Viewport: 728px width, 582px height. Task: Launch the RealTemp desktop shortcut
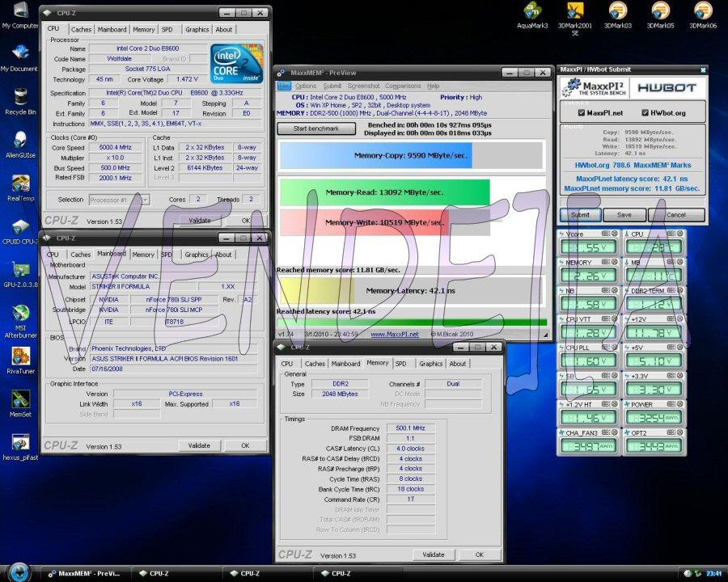coord(20,188)
